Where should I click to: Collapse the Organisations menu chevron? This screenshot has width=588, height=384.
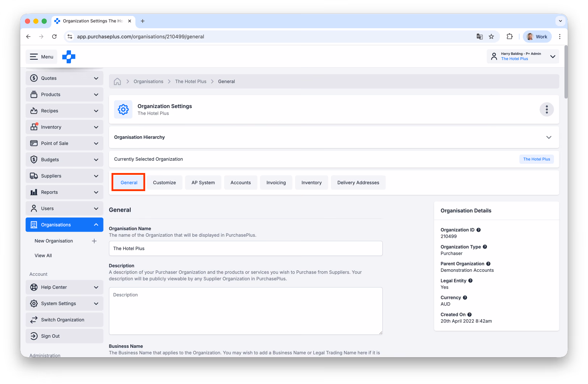[96, 225]
